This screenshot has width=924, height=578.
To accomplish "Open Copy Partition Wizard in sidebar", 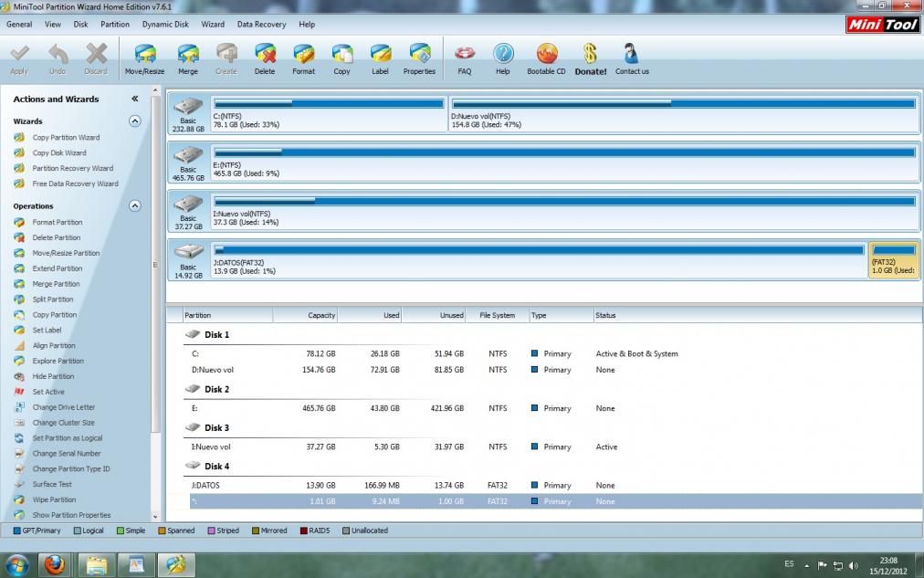I will coord(66,137).
